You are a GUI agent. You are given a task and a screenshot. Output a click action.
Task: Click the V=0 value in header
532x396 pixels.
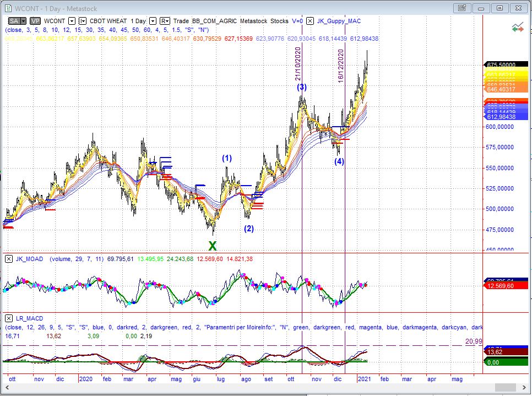coord(297,21)
